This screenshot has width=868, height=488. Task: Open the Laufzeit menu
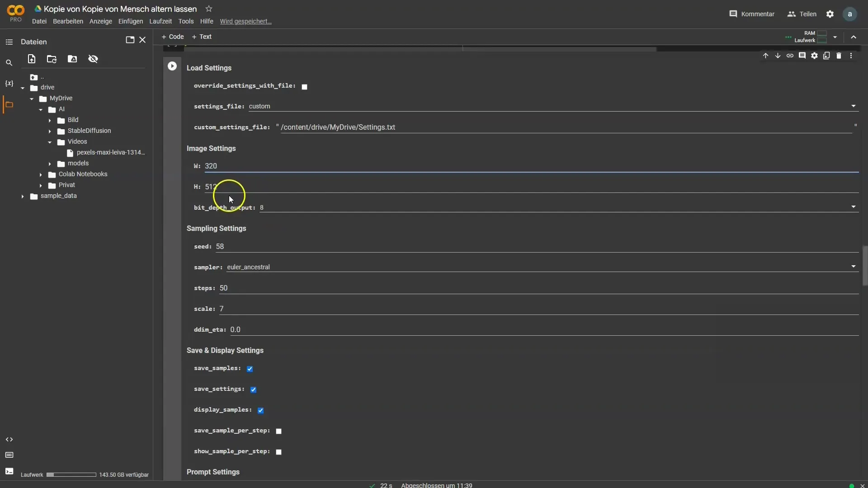pyautogui.click(x=160, y=21)
